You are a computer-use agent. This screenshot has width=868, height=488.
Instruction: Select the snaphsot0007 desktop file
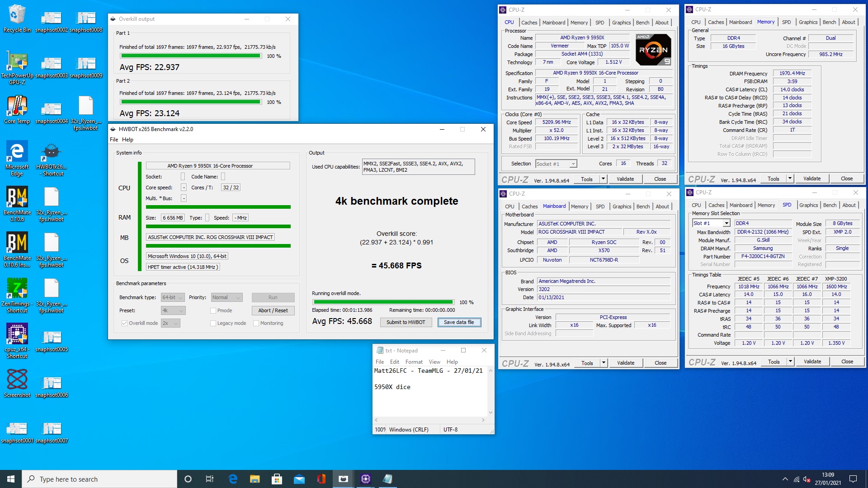[x=51, y=432]
